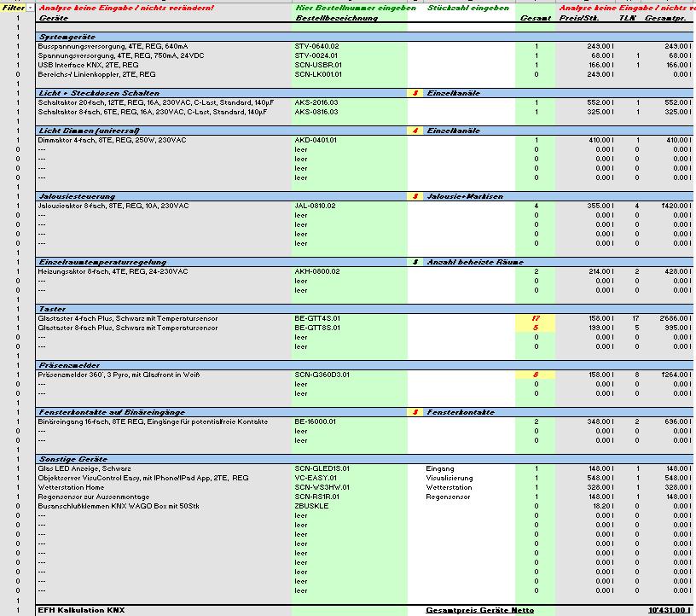The image size is (696, 616).
Task: Click the 'Preis/Stk.' column header
Action: [579, 18]
